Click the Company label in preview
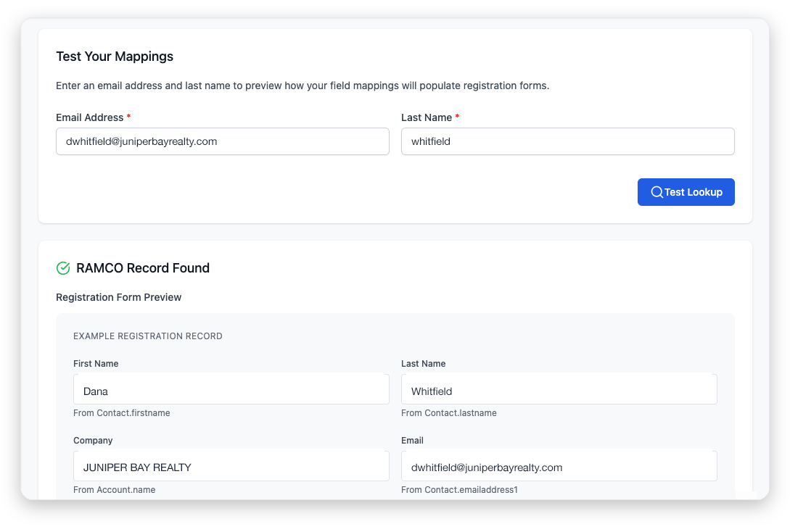This screenshot has height=532, width=790. pyautogui.click(x=93, y=441)
